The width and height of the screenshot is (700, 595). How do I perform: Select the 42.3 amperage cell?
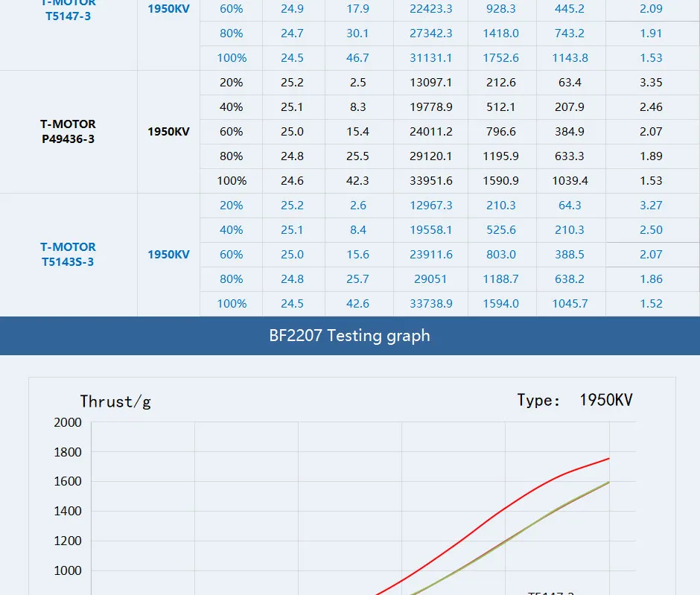point(358,180)
